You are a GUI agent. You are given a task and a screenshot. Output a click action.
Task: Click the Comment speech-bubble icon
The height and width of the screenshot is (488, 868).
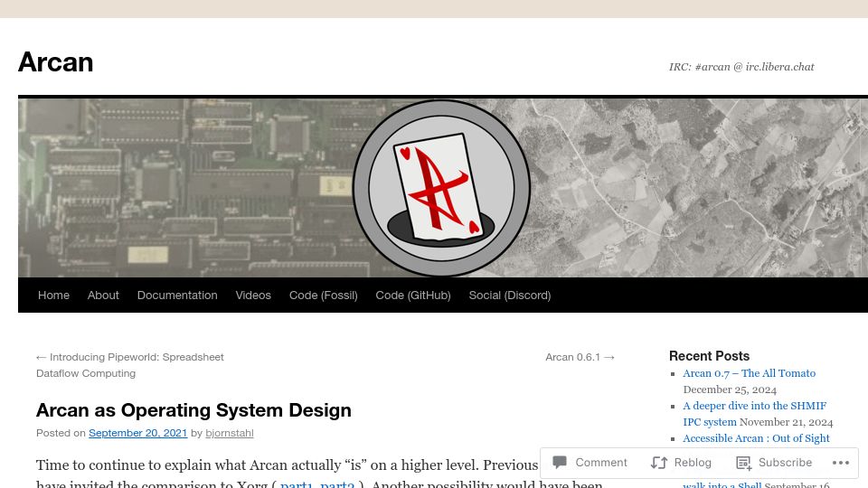(x=560, y=462)
